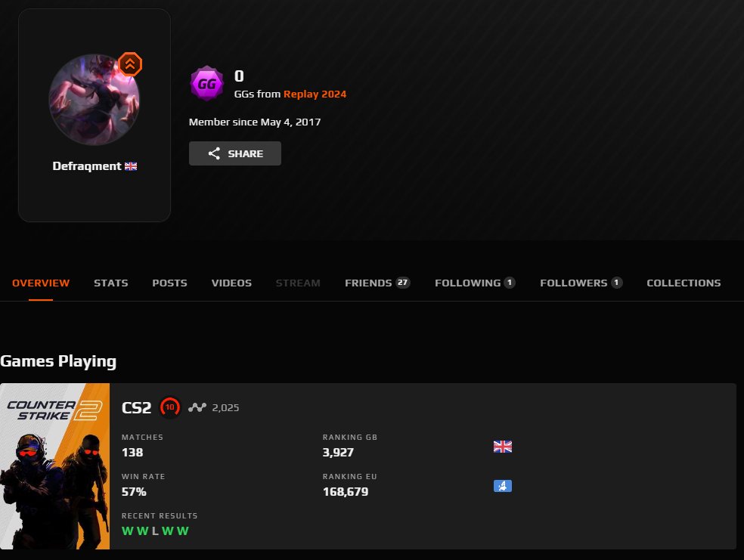Click the GB ranking 3,927

(338, 453)
